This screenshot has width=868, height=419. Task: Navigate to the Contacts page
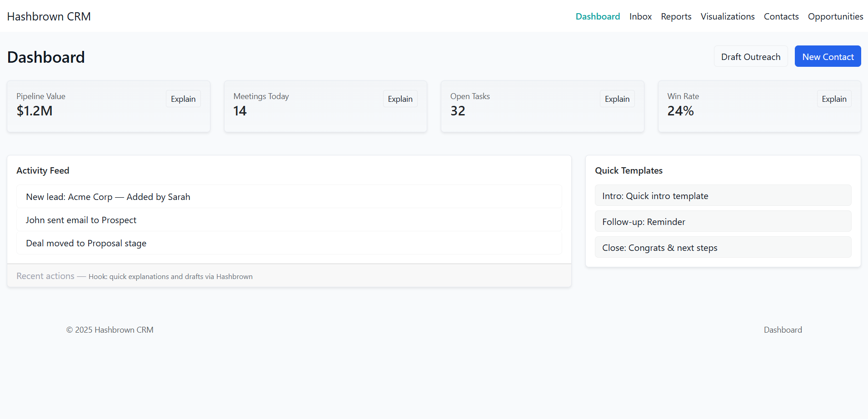click(781, 16)
